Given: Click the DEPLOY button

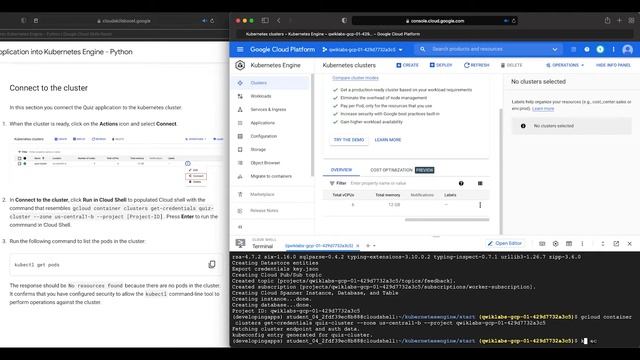Looking at the screenshot, I should (x=441, y=65).
